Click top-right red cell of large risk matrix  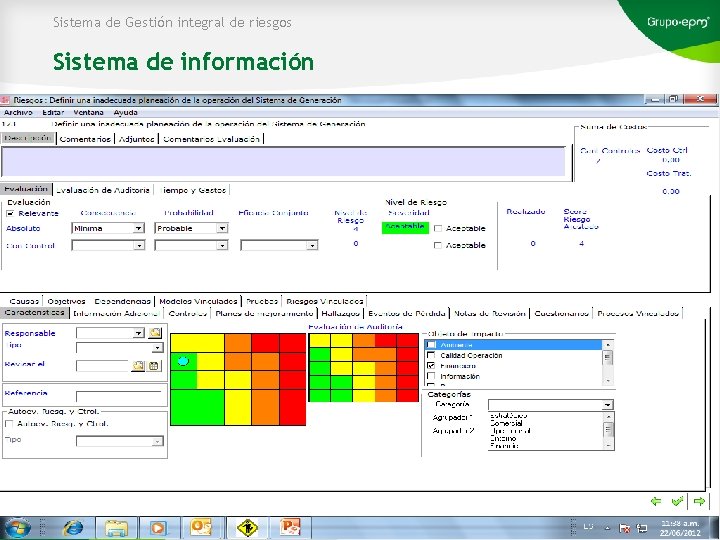(x=292, y=343)
